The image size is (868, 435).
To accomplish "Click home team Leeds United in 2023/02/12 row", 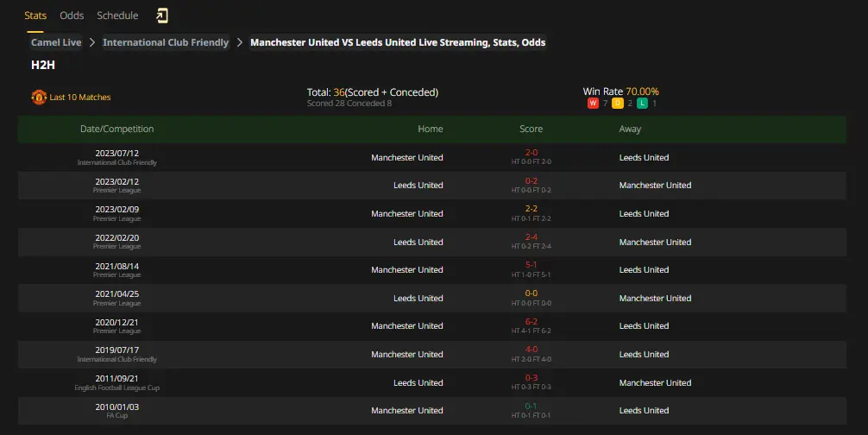I will 418,186.
